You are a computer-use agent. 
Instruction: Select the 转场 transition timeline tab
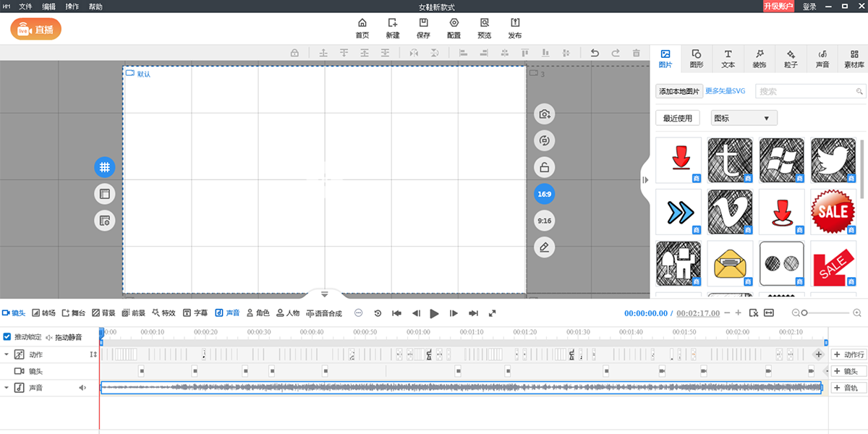43,313
